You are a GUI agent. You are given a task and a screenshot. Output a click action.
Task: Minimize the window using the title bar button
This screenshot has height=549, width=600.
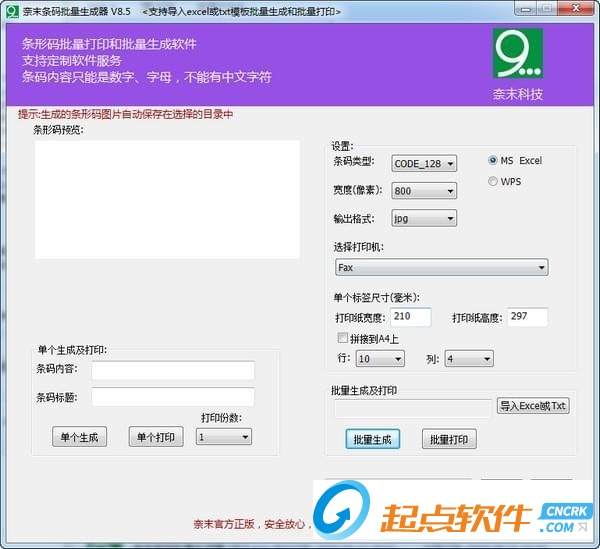[x=526, y=9]
